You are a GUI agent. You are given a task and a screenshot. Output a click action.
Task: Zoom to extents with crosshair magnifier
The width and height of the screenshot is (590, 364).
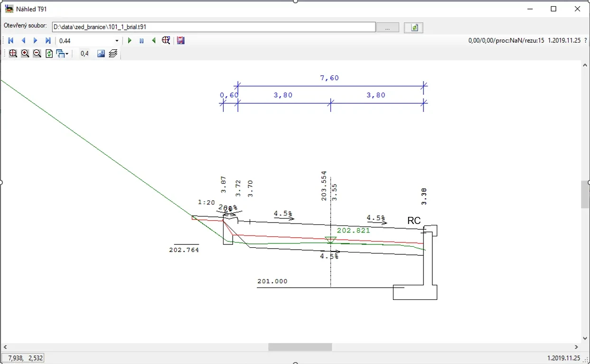coord(13,54)
